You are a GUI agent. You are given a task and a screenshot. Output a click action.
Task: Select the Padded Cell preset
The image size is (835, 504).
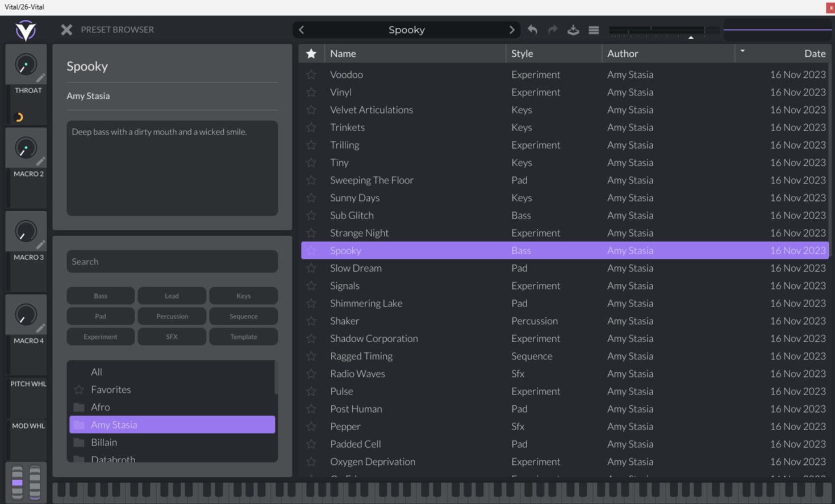[x=565, y=444]
